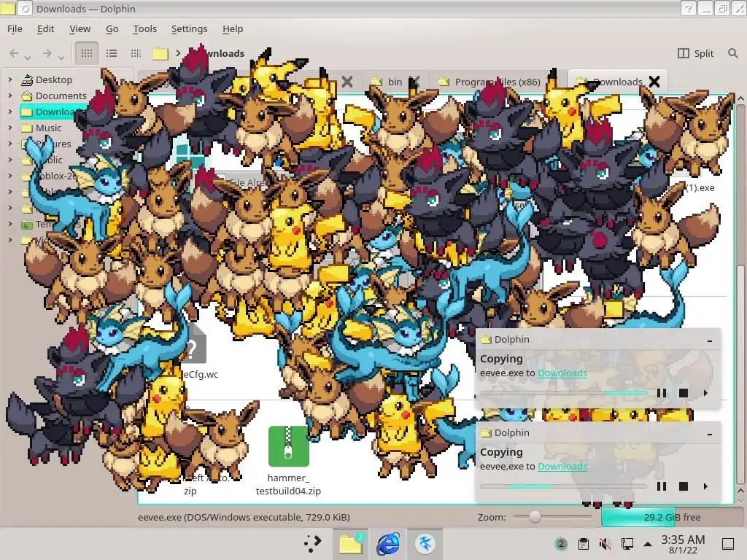747x560 pixels.
Task: Open the Tools menu
Action: (x=145, y=28)
